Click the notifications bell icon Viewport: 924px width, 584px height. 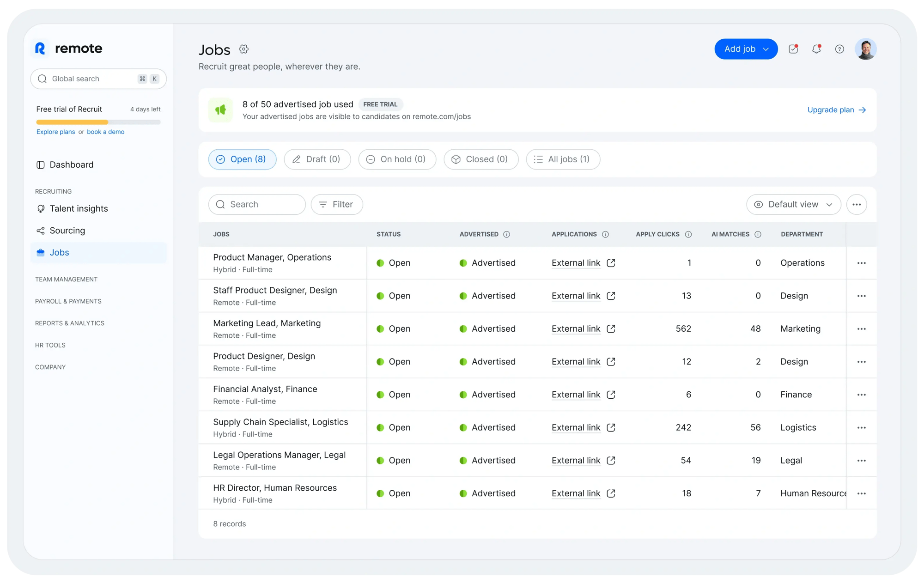(816, 49)
